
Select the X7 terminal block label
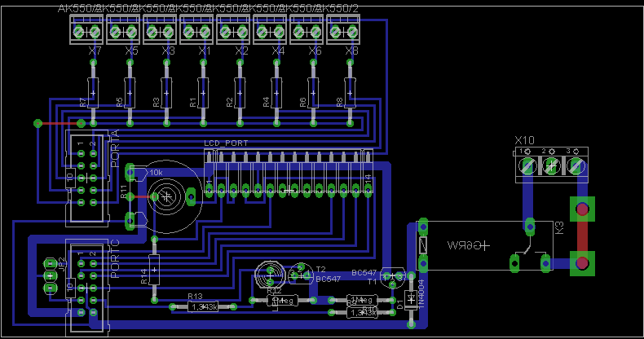coord(95,51)
